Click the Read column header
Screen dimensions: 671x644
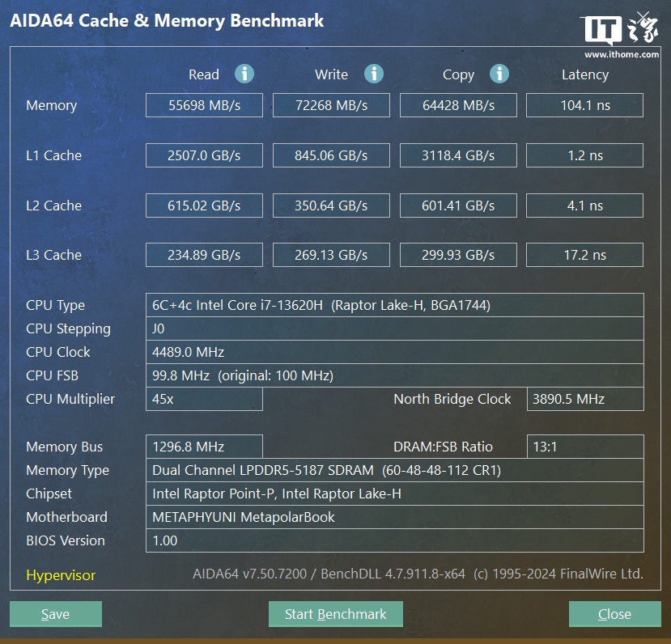(x=204, y=74)
